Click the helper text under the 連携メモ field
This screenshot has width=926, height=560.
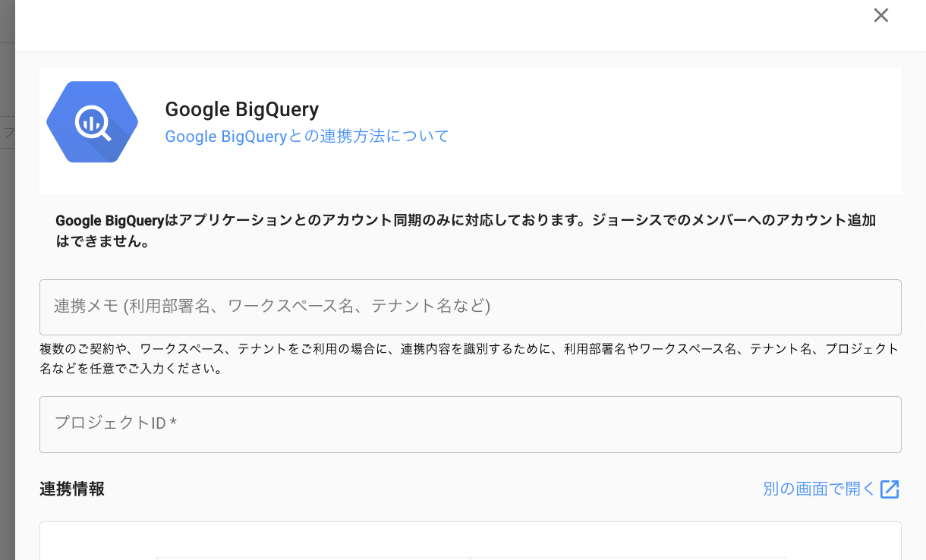point(469,360)
